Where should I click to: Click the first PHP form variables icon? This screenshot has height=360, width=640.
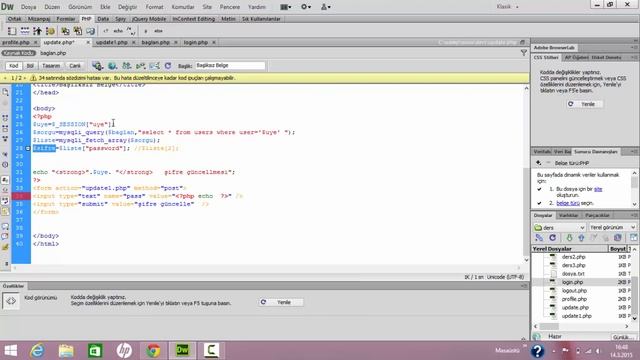(x=12, y=31)
